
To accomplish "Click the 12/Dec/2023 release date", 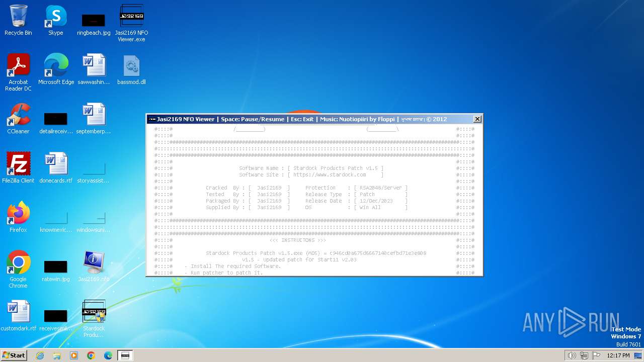I will coord(376,201).
